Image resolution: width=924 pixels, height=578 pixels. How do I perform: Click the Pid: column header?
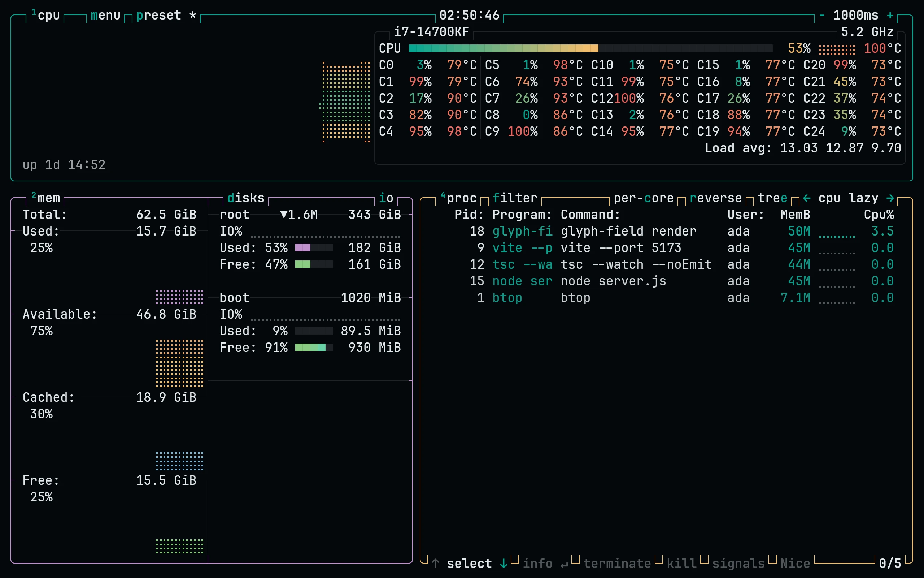(x=469, y=215)
